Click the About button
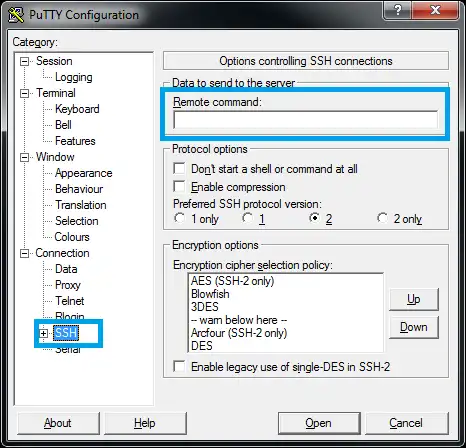This screenshot has width=466, height=448. click(58, 423)
